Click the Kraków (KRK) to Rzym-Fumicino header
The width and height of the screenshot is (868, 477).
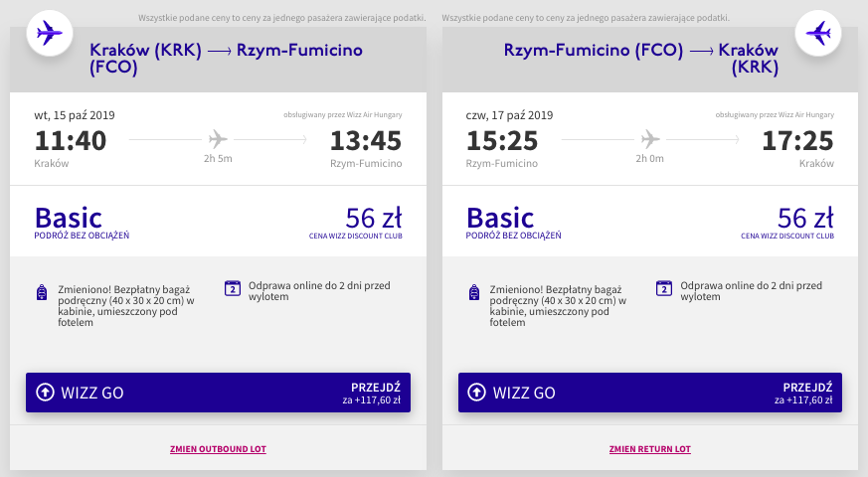(226, 58)
